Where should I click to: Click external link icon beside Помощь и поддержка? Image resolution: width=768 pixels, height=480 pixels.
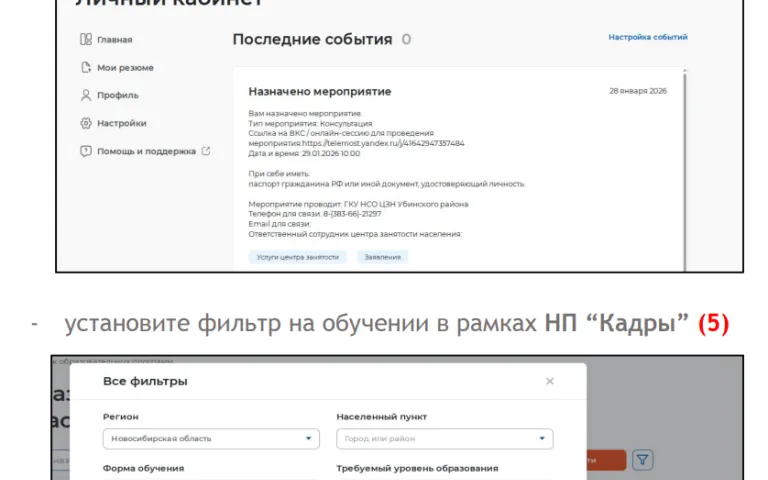coord(206,152)
